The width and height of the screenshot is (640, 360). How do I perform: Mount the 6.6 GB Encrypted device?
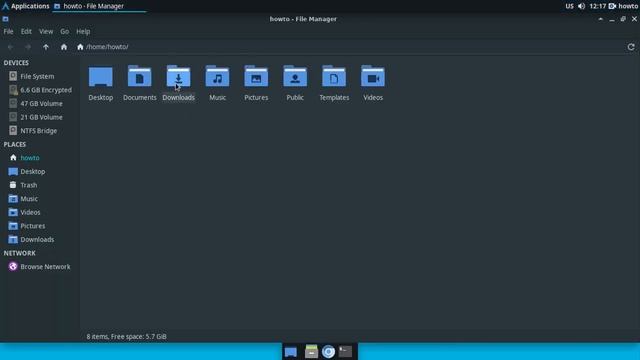pyautogui.click(x=40, y=90)
